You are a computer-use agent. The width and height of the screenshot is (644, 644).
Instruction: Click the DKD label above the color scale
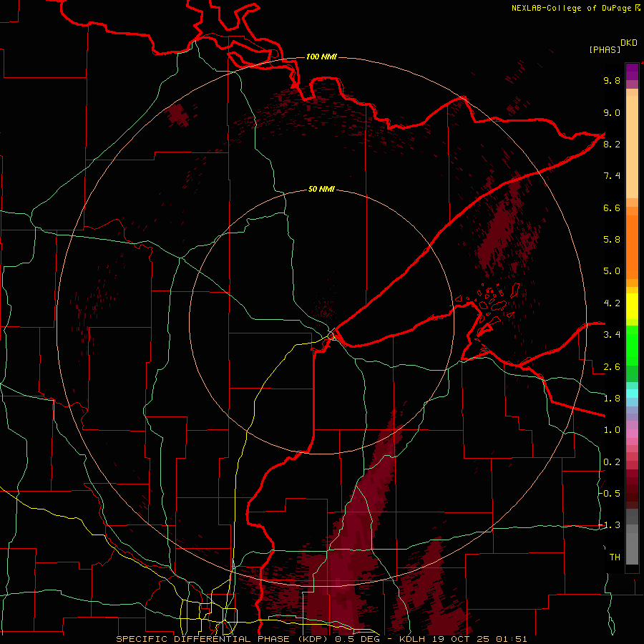point(629,43)
